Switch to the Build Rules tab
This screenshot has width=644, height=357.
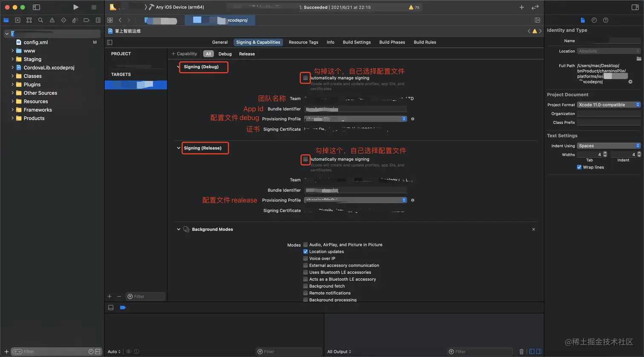point(425,42)
